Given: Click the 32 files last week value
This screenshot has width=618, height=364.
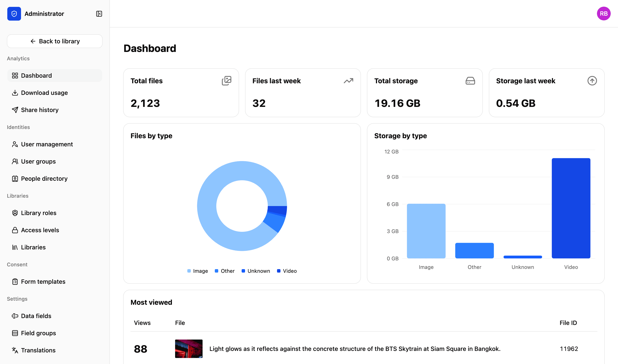Looking at the screenshot, I should click(x=259, y=103).
